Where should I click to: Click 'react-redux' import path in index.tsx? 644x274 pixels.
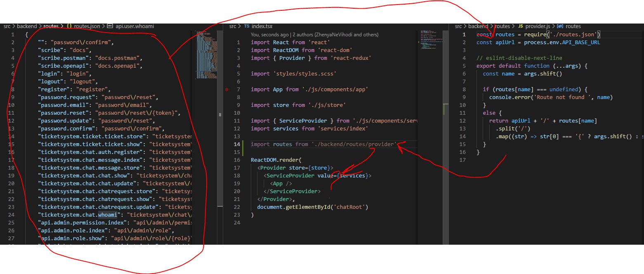point(351,58)
